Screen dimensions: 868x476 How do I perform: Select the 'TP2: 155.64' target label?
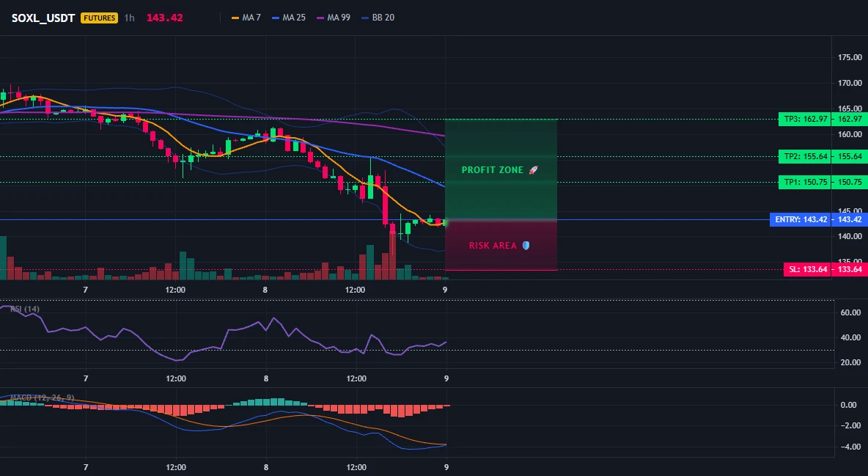805,157
